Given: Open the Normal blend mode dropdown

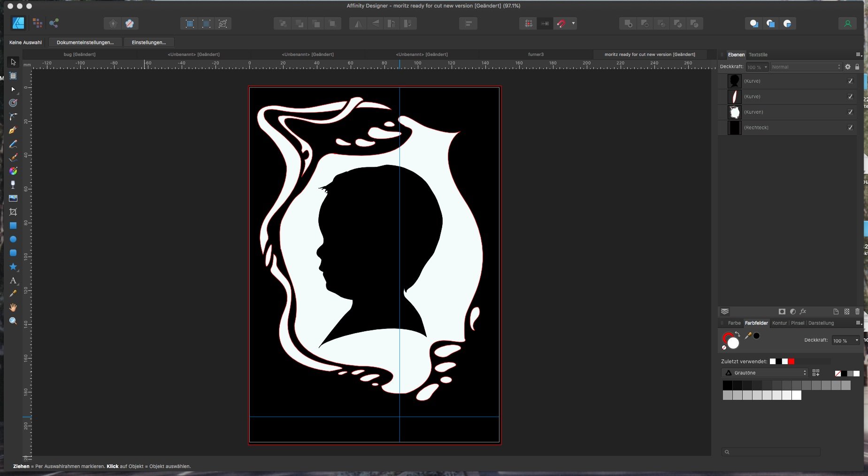Looking at the screenshot, I should click(x=806, y=67).
